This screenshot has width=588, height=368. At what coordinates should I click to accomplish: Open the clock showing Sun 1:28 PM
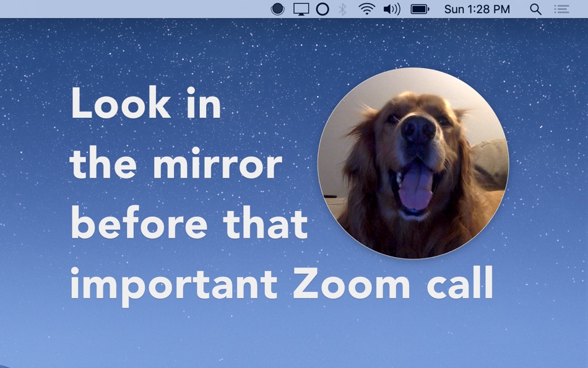(x=477, y=9)
